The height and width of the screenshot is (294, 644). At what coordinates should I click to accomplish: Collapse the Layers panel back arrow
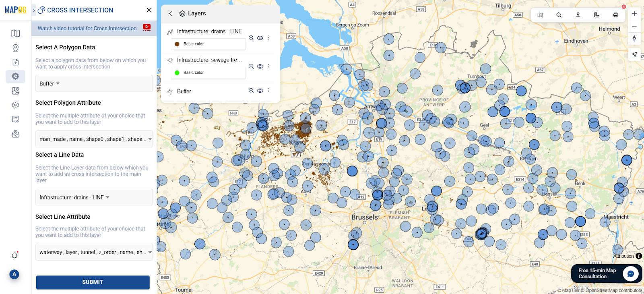[171, 13]
